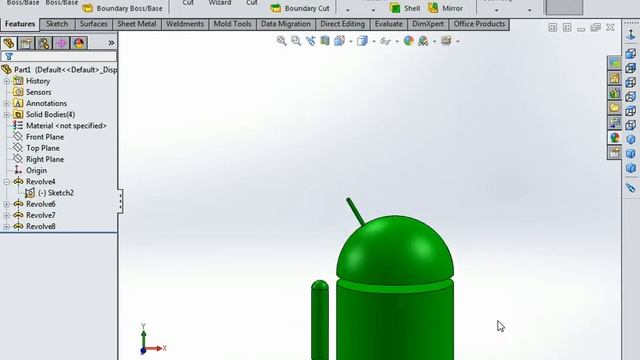
Task: Open dropdown arrow next to Hide/Show Items
Action: pos(397,42)
